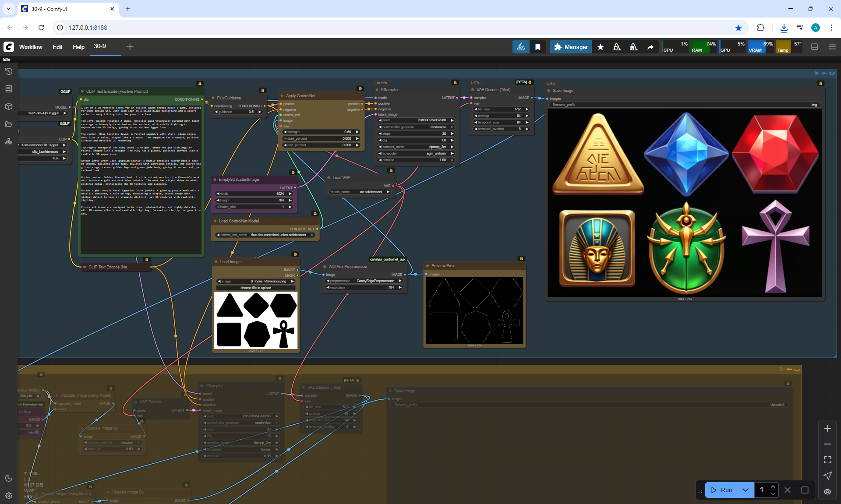The image size is (841, 504).
Task: Toggle bottom panel icon near Temp monitor
Action: pyautogui.click(x=814, y=47)
